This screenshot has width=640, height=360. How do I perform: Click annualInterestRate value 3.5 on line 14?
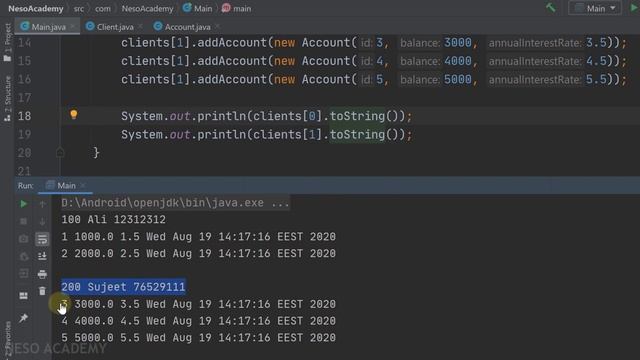click(x=596, y=43)
